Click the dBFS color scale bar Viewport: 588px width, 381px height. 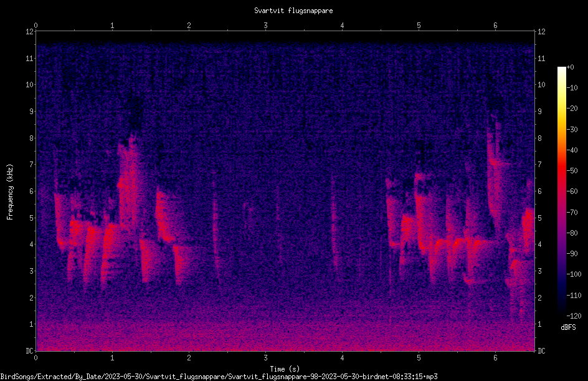pos(561,191)
